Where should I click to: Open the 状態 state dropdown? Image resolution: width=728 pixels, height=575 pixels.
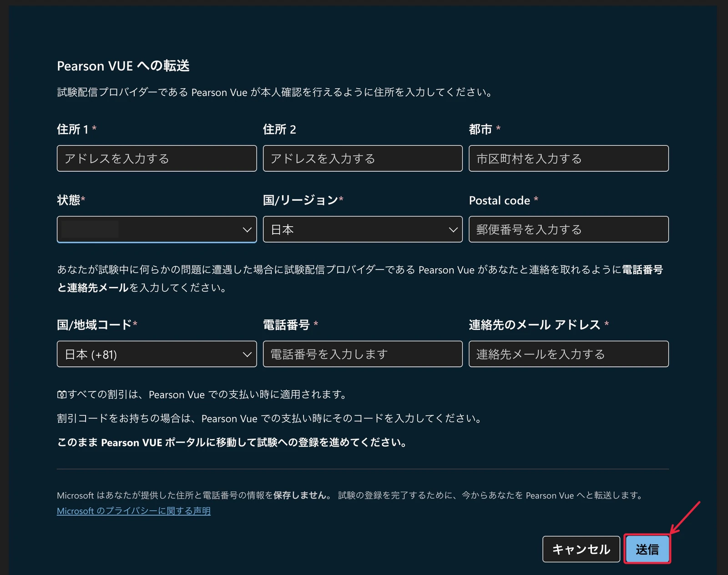click(x=157, y=229)
